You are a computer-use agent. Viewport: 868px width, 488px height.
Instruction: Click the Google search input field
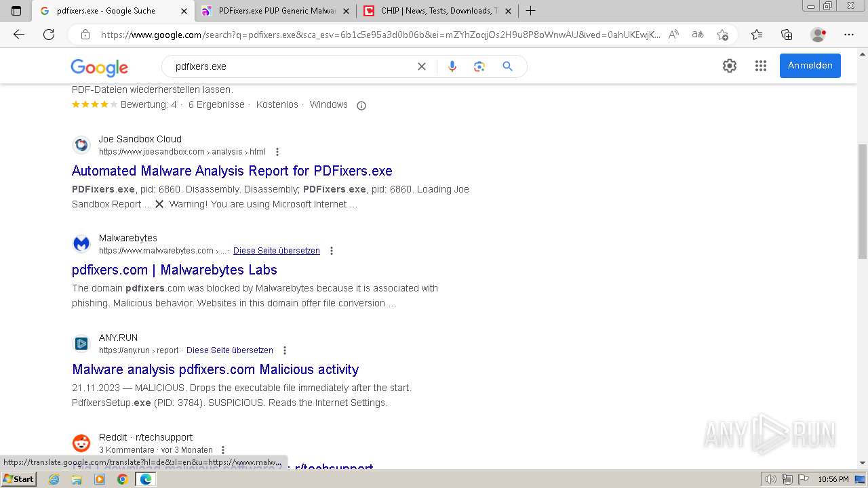[292, 66]
